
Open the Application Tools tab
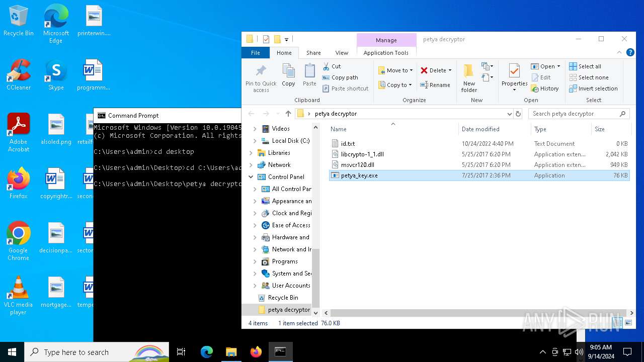[x=386, y=53]
